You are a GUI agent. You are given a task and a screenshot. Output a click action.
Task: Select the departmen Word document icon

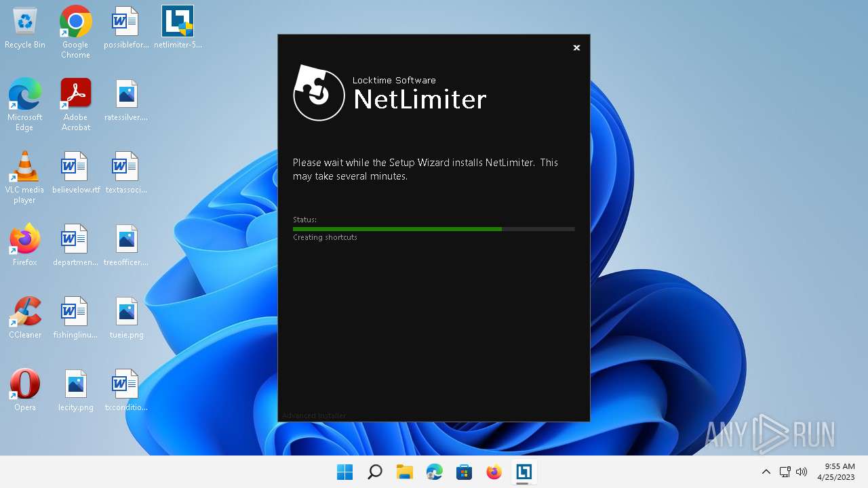click(x=75, y=245)
